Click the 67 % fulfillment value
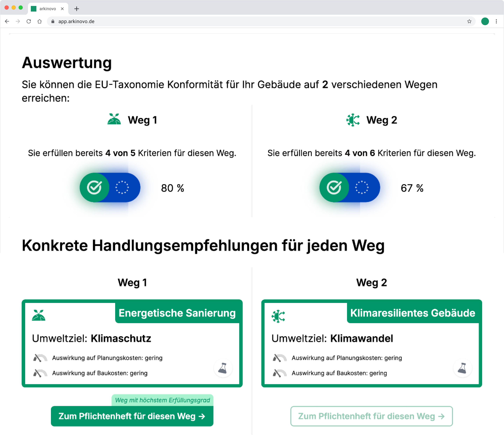The height and width of the screenshot is (446, 504). [412, 188]
